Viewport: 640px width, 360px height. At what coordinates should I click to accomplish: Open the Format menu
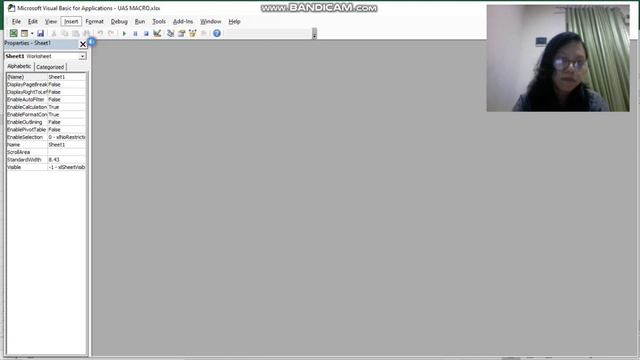[x=94, y=22]
